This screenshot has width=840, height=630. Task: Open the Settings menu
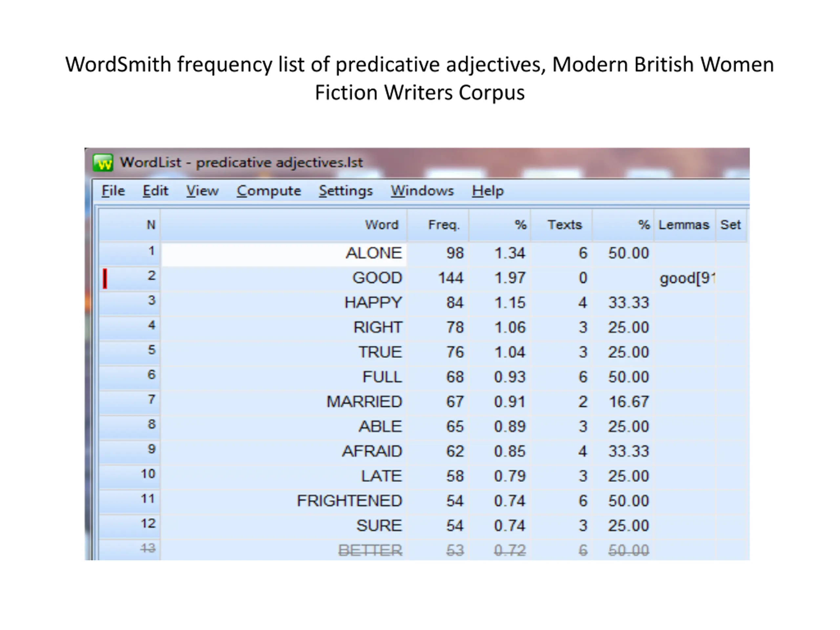point(346,191)
